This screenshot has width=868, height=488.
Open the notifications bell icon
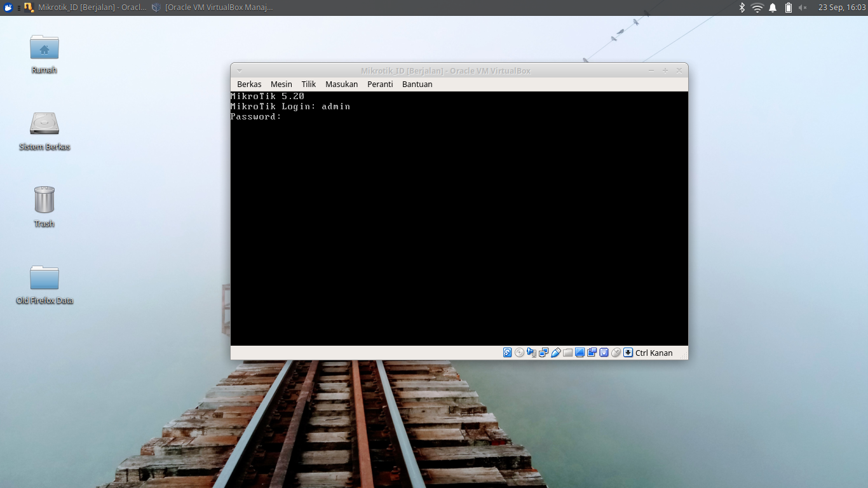773,8
